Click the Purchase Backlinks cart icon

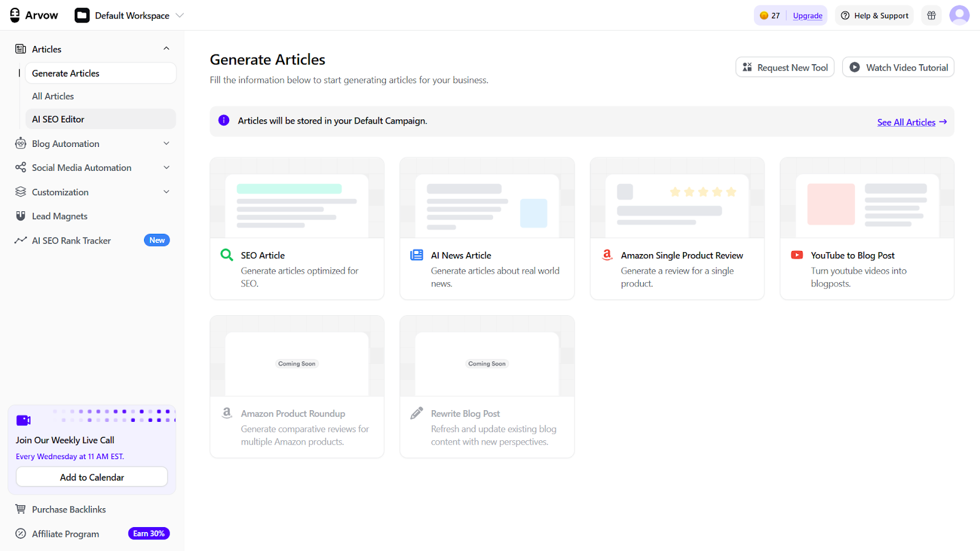tap(20, 509)
